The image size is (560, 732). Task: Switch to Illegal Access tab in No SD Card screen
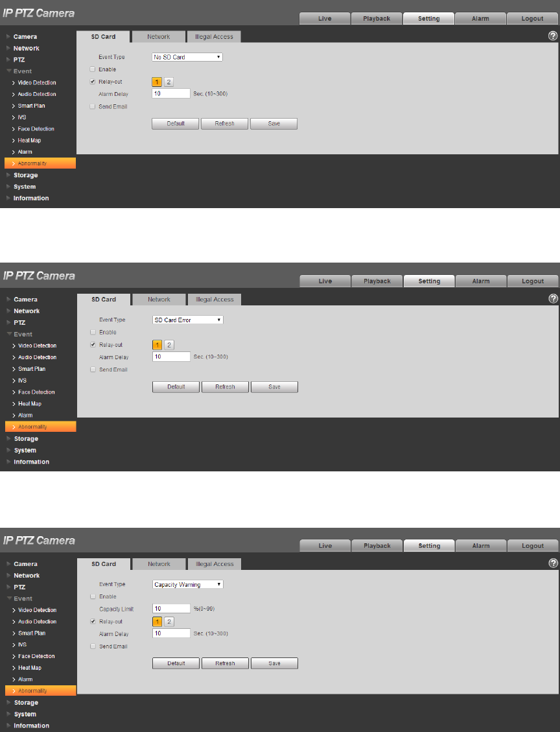coord(214,37)
